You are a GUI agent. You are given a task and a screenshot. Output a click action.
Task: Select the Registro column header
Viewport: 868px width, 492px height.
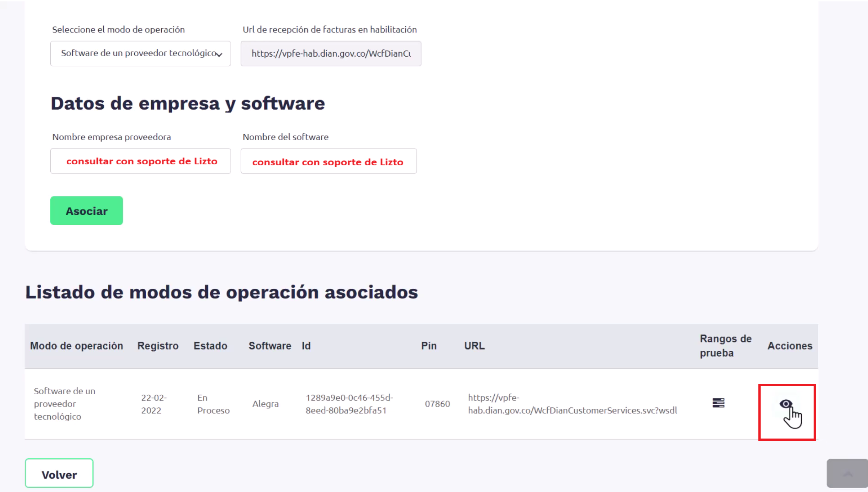click(158, 346)
